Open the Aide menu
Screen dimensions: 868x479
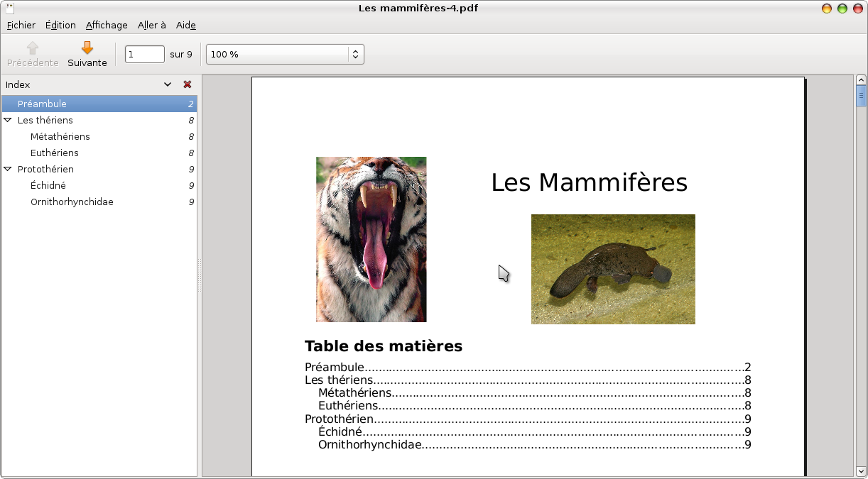click(x=186, y=25)
